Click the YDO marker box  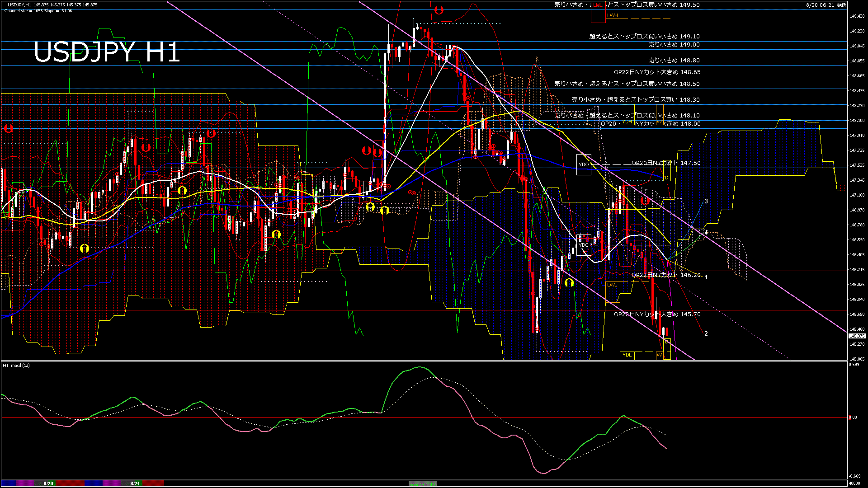(584, 164)
